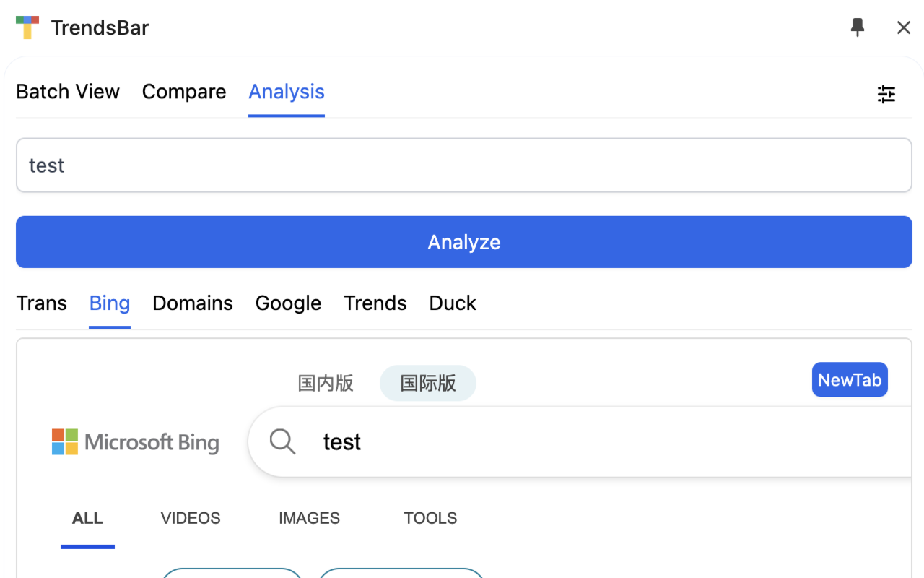The image size is (924, 578).
Task: Close the TrendsBar panel
Action: point(904,27)
